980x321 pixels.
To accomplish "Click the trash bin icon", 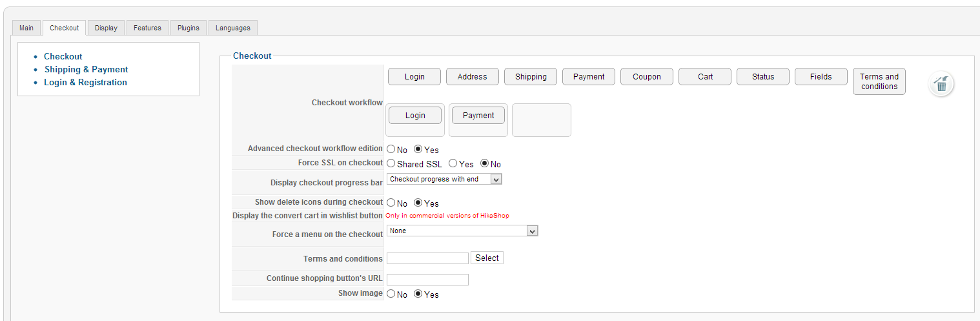I will [x=941, y=84].
